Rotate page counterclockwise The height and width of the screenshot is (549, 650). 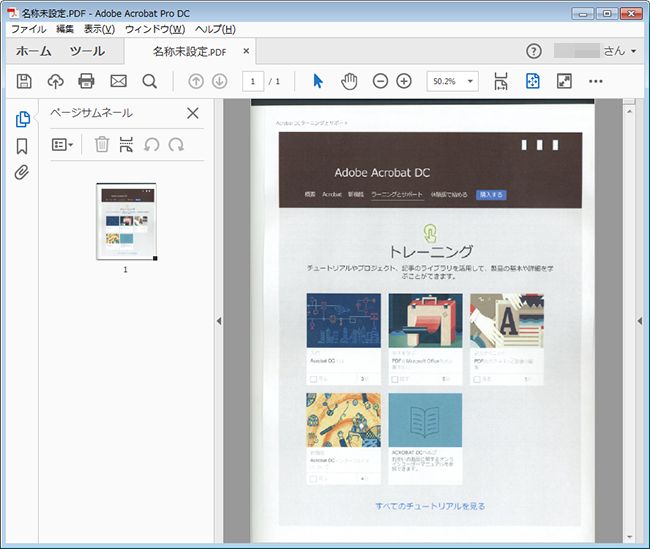[x=152, y=145]
